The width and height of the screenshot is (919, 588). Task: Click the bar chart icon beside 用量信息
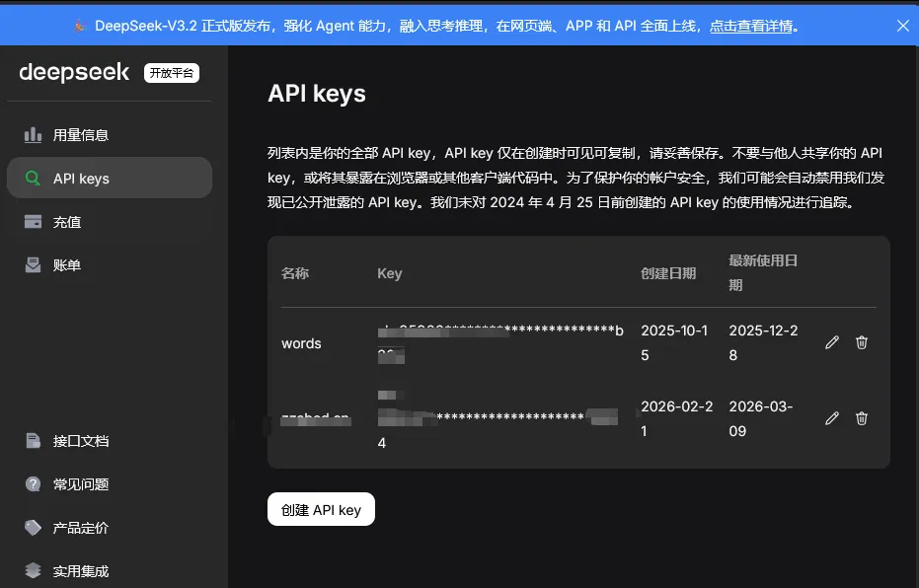33,135
